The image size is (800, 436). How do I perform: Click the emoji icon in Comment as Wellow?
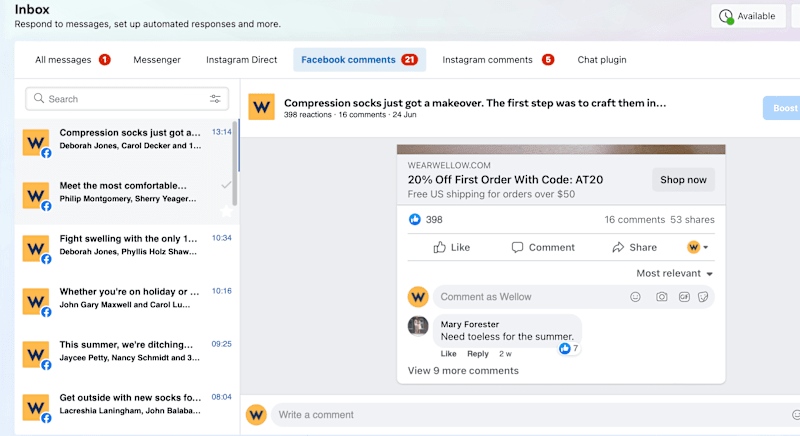635,297
